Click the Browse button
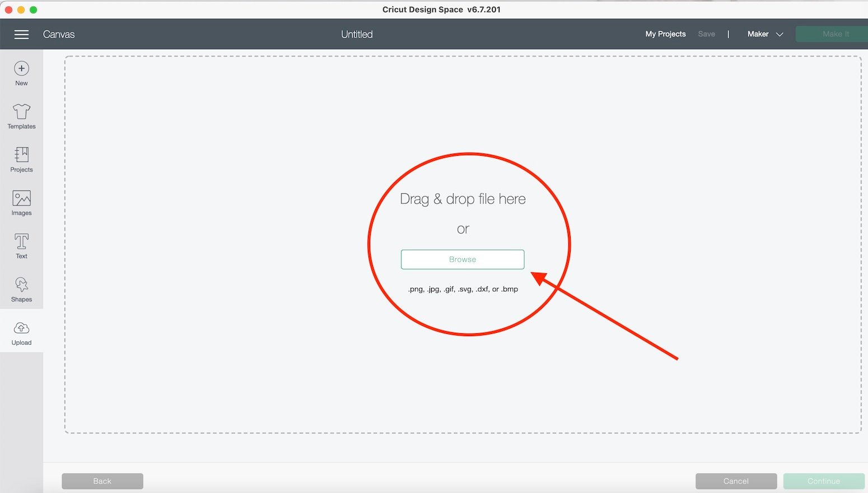868x493 pixels. (463, 259)
